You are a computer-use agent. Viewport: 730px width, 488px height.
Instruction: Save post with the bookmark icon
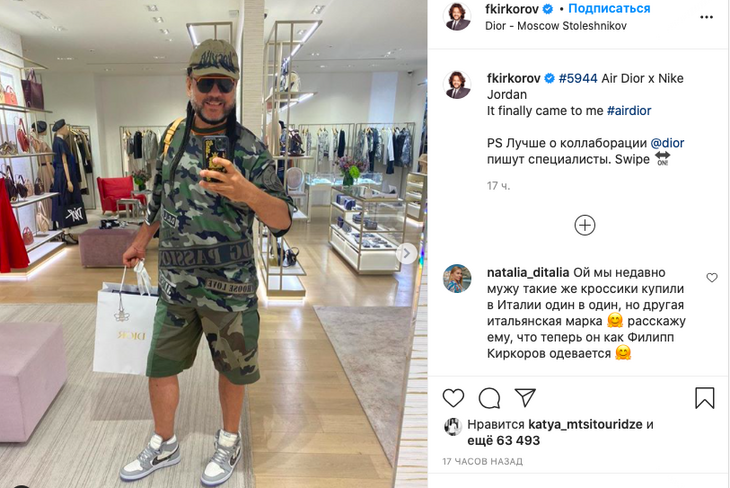tap(704, 398)
